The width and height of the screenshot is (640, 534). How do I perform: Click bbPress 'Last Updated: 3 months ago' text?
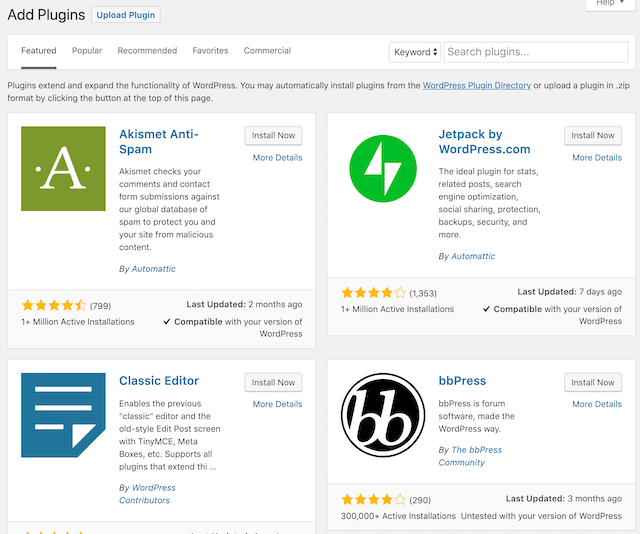(x=564, y=498)
